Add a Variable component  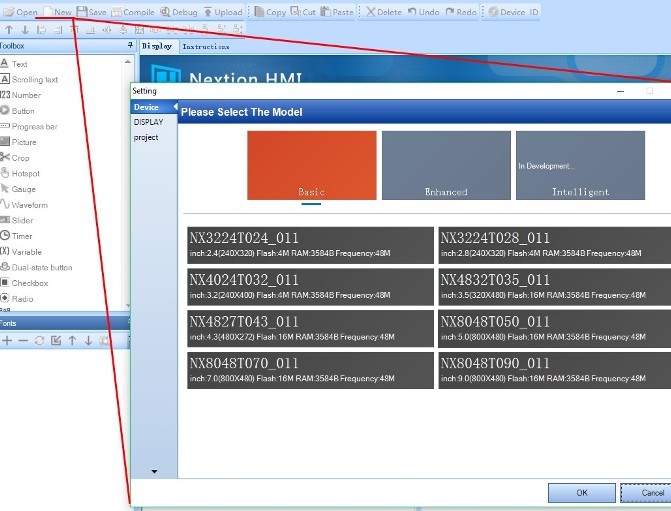point(21,251)
